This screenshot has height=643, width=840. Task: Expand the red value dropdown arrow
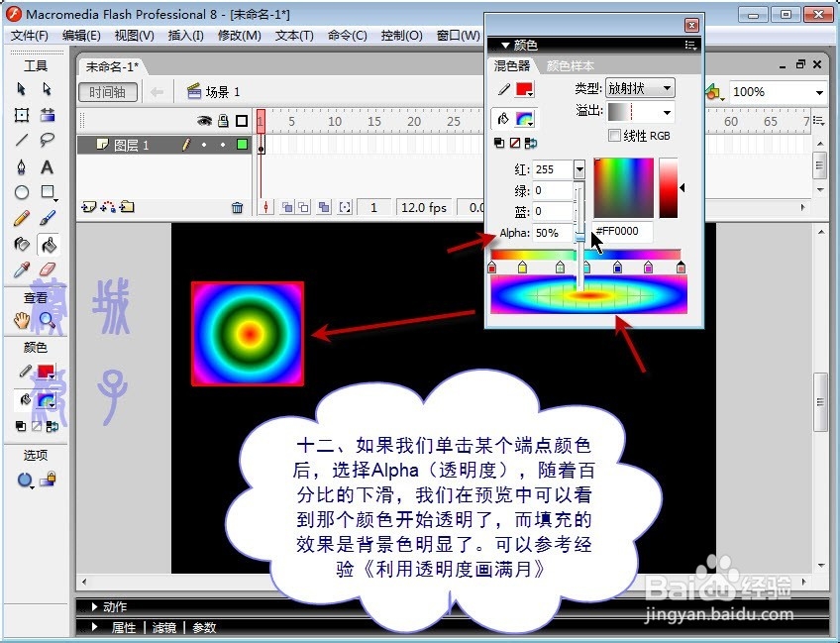pyautogui.click(x=579, y=168)
